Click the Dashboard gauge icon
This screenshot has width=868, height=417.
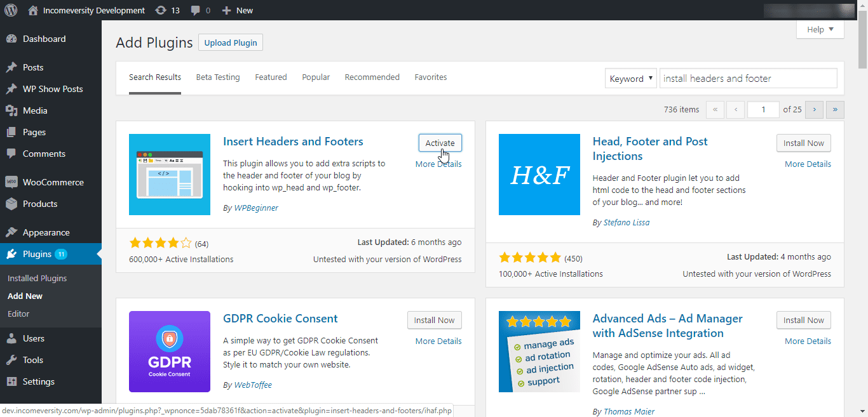pos(11,39)
